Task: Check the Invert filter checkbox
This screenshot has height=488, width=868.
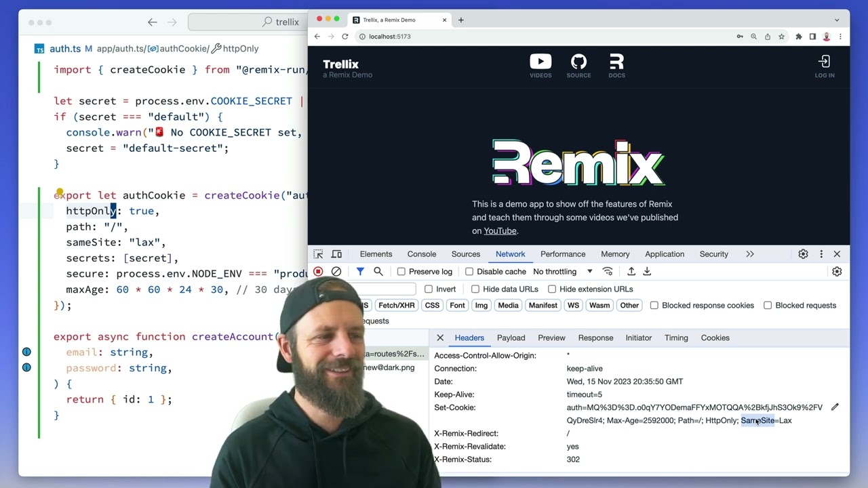Action: 429,289
